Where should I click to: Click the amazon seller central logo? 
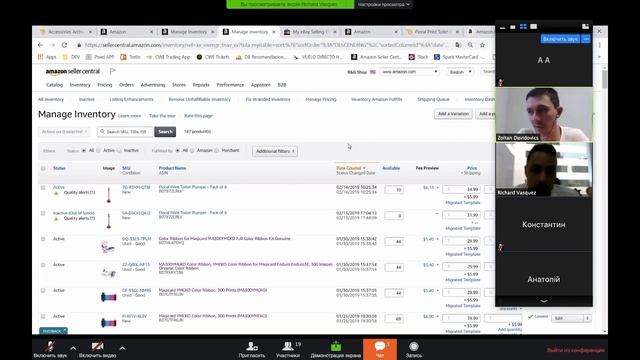click(x=73, y=71)
